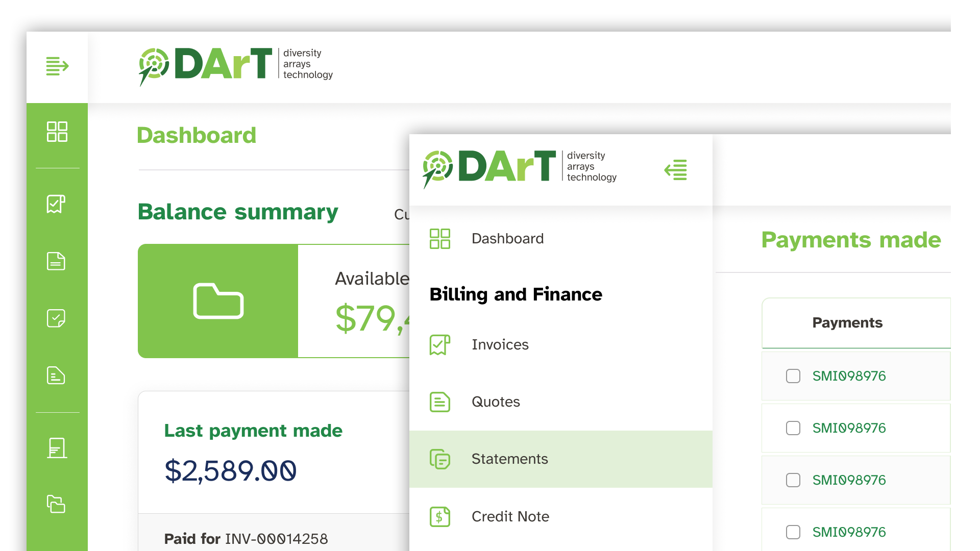Image resolution: width=980 pixels, height=551 pixels.
Task: Open second SMI098976 payment link
Action: point(849,428)
